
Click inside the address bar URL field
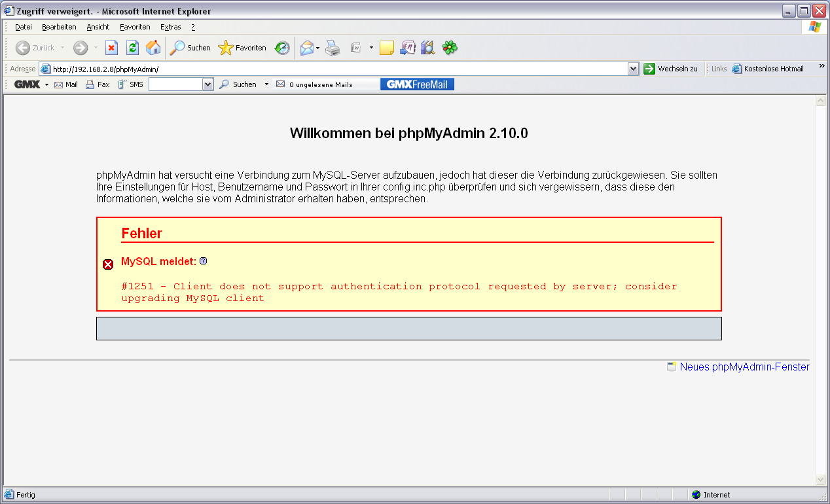(339, 69)
